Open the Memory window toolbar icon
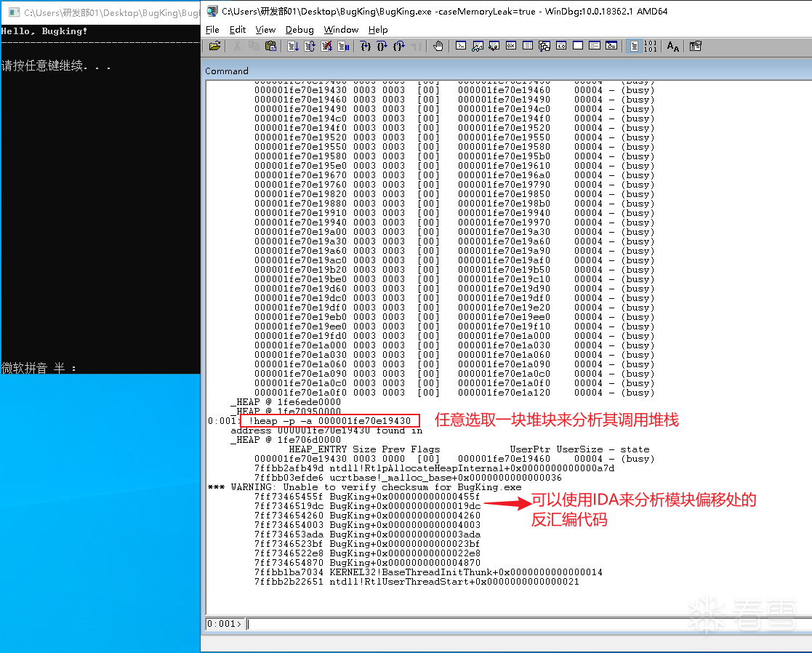This screenshot has width=812, height=653. [x=528, y=46]
